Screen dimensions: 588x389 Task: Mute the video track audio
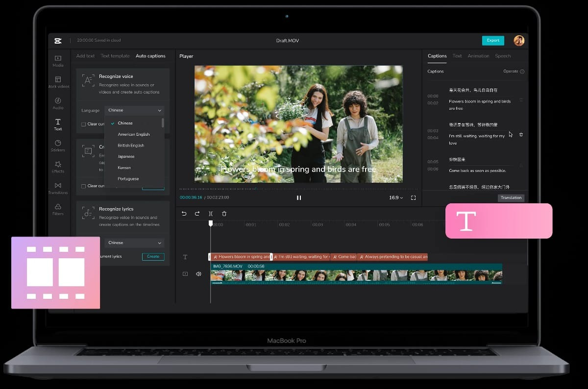(x=198, y=274)
